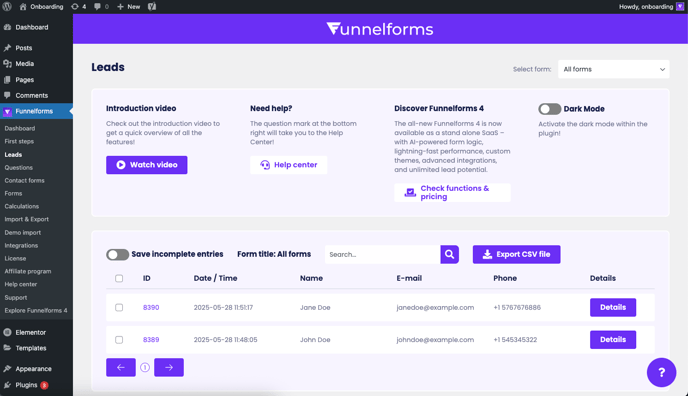Open Demo import submenu item
688x396 pixels.
(x=23, y=232)
